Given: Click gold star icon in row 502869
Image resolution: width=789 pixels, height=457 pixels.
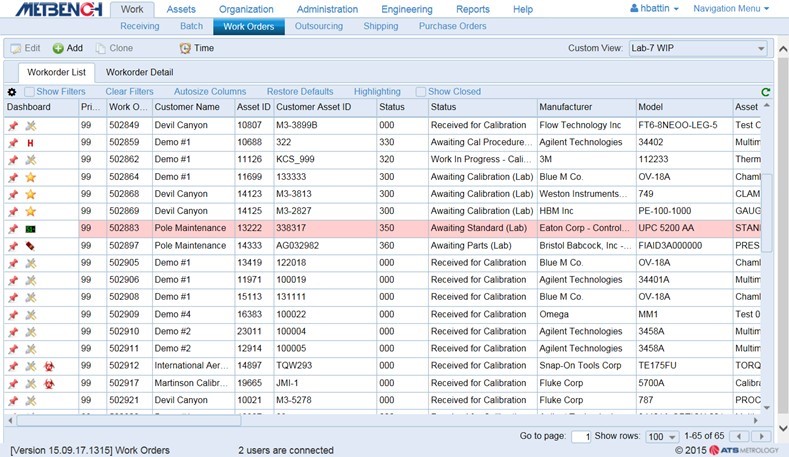Looking at the screenshot, I should click(x=31, y=211).
